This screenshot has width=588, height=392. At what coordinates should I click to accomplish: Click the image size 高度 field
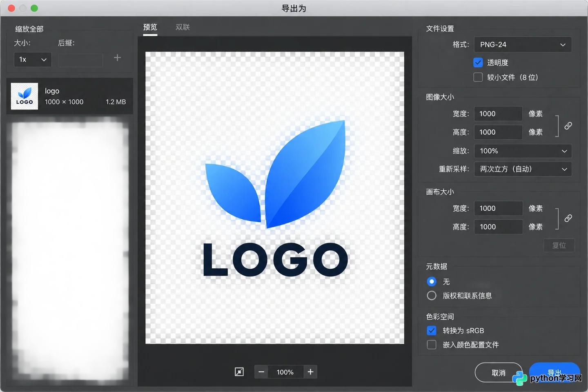(498, 132)
